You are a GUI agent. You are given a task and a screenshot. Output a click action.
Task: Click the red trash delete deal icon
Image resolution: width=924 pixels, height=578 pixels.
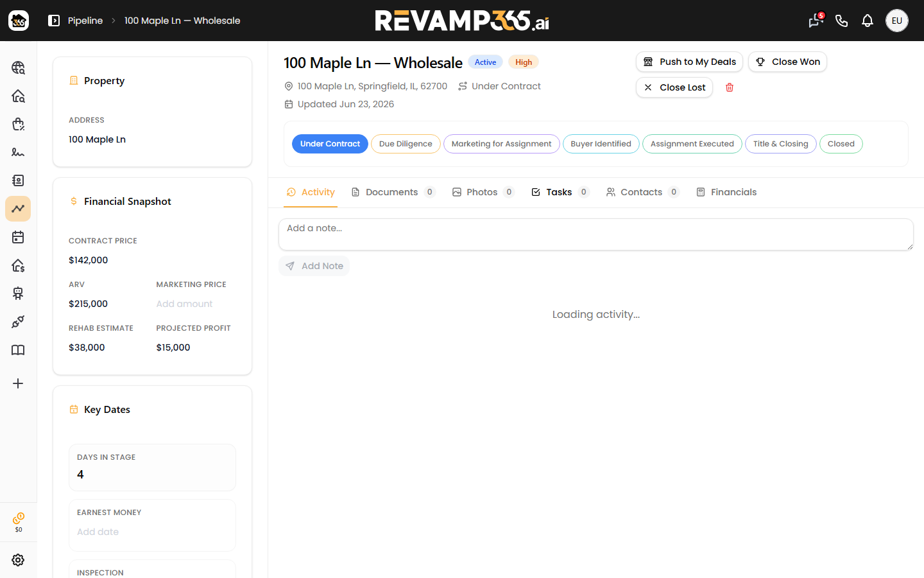[730, 87]
